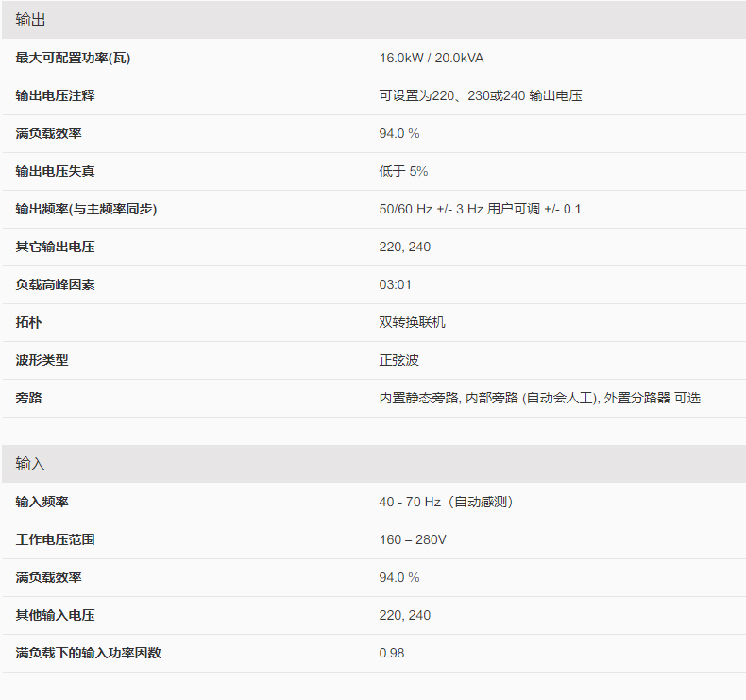Click the 16.0kW / 20.0kVA value

(432, 58)
